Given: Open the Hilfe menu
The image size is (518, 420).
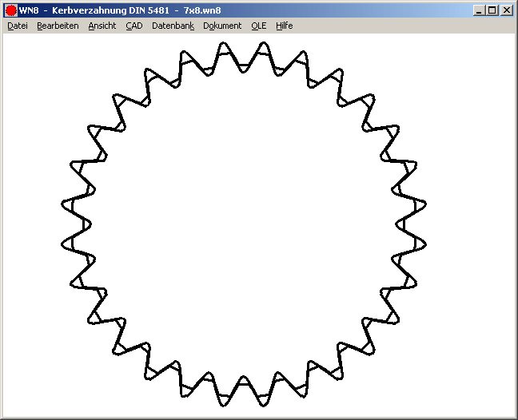Looking at the screenshot, I should tap(285, 26).
